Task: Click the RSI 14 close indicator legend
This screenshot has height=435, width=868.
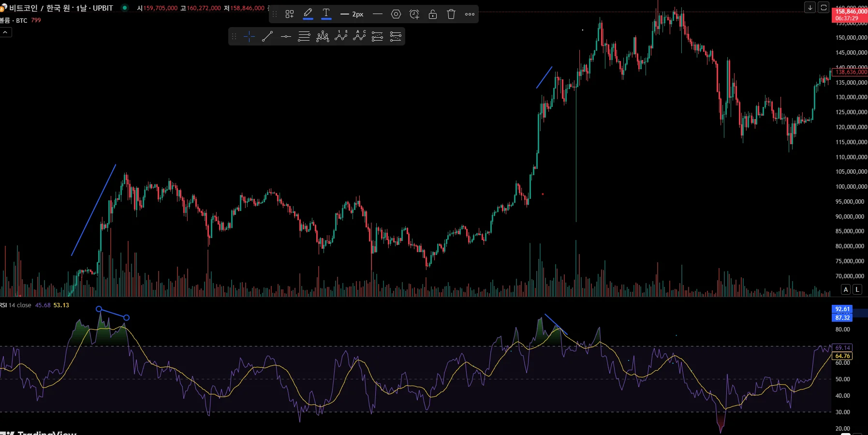Action: click(x=16, y=305)
